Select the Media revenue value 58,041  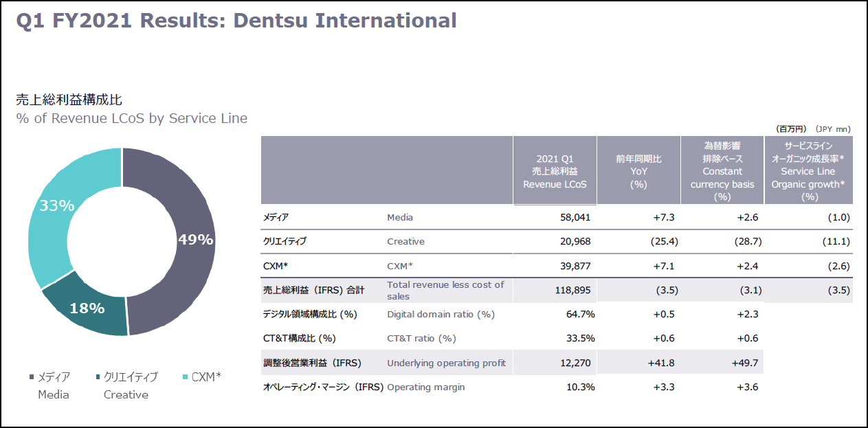click(574, 217)
